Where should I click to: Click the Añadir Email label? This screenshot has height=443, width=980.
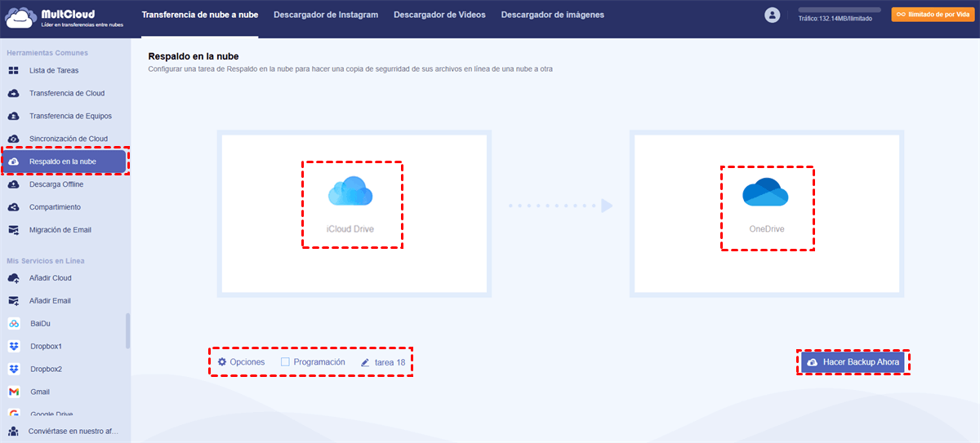tap(51, 301)
